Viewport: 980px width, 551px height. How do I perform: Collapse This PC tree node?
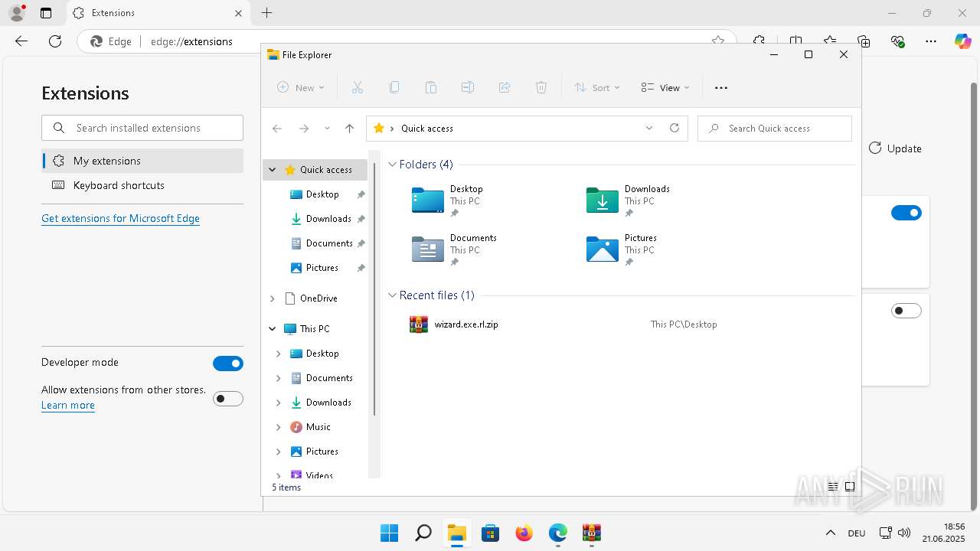[272, 329]
